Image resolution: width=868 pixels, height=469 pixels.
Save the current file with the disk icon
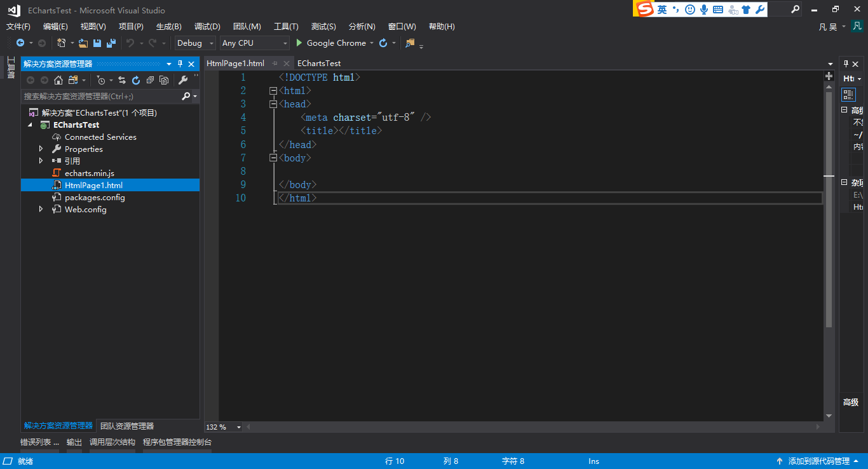pyautogui.click(x=97, y=43)
